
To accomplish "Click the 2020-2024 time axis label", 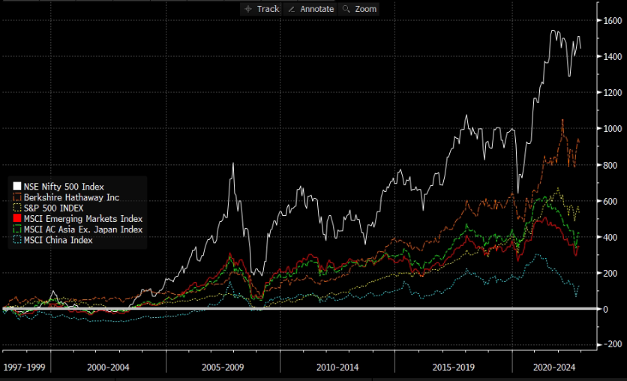I will [554, 367].
